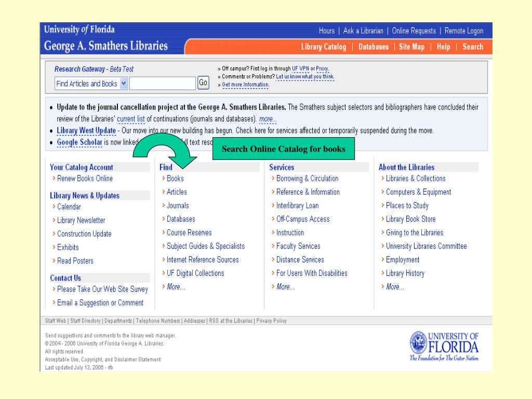Screen dimensions: 532x399
Task: Follow the Proxy link
Action: pos(322,69)
